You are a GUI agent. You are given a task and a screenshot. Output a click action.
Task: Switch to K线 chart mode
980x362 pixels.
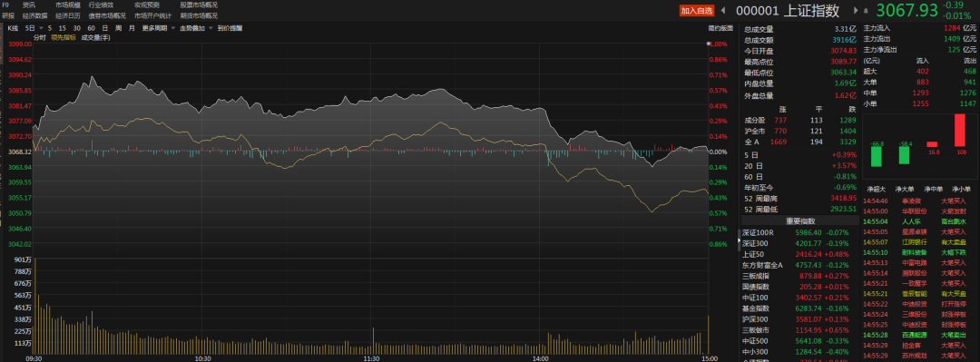(13, 28)
